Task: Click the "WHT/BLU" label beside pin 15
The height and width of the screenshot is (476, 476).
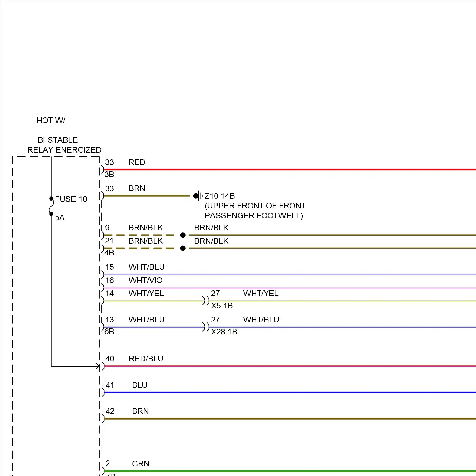Action: (x=147, y=267)
